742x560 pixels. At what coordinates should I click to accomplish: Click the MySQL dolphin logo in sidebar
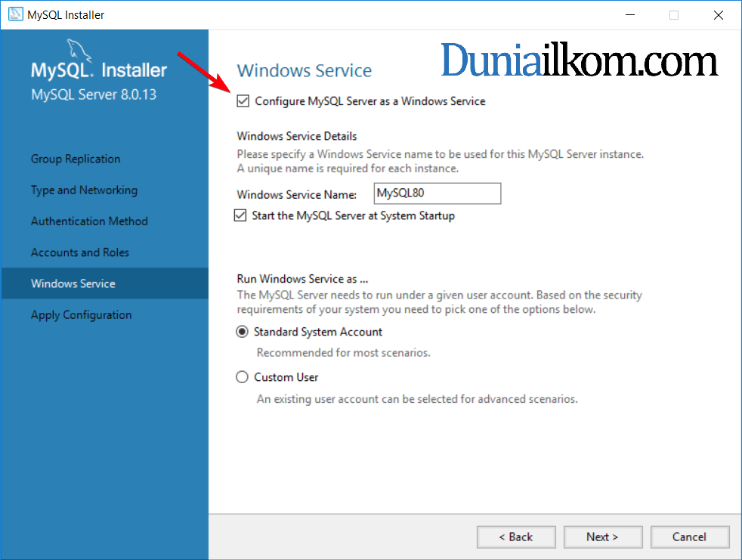(79, 50)
